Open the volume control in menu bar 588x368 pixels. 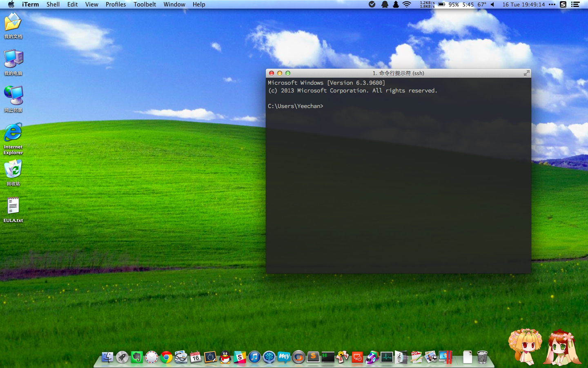point(492,4)
